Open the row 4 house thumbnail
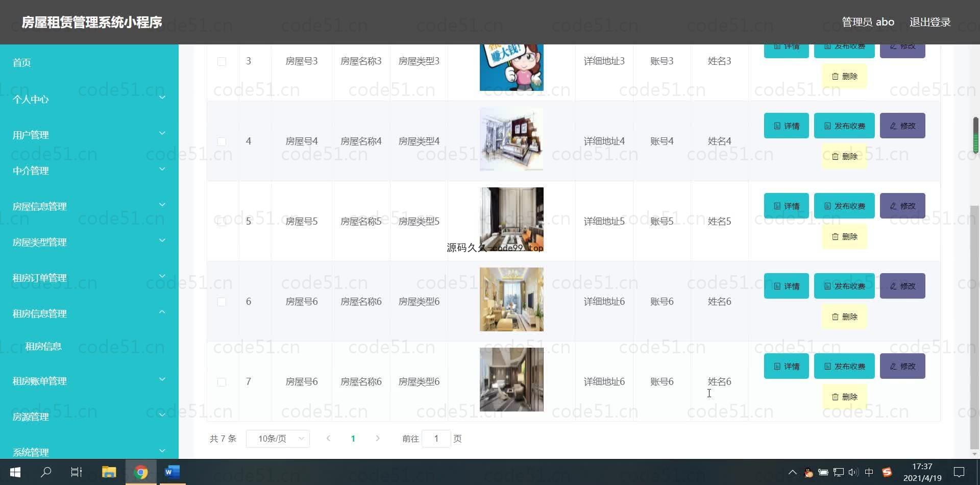 pyautogui.click(x=511, y=139)
